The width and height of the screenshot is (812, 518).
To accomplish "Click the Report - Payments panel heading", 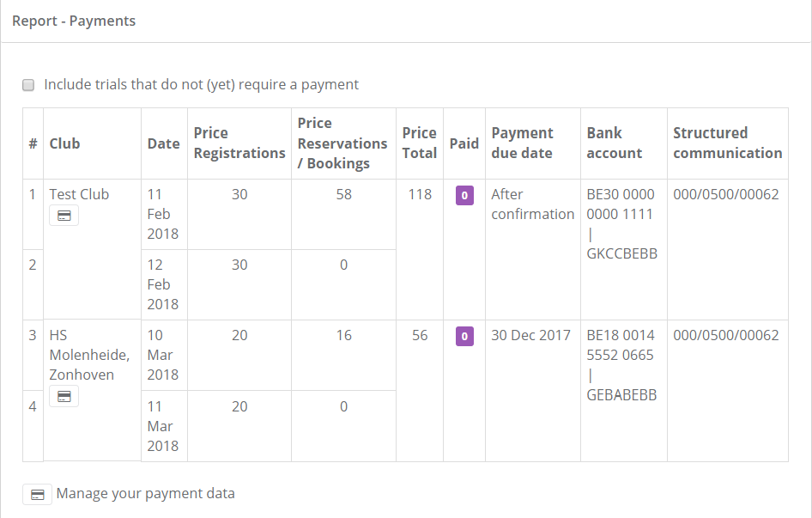I will (74, 21).
